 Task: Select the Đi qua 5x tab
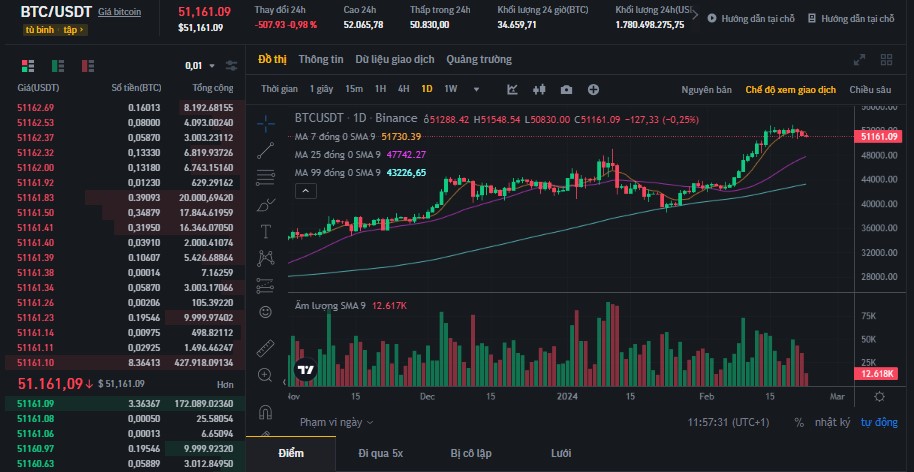(x=381, y=453)
